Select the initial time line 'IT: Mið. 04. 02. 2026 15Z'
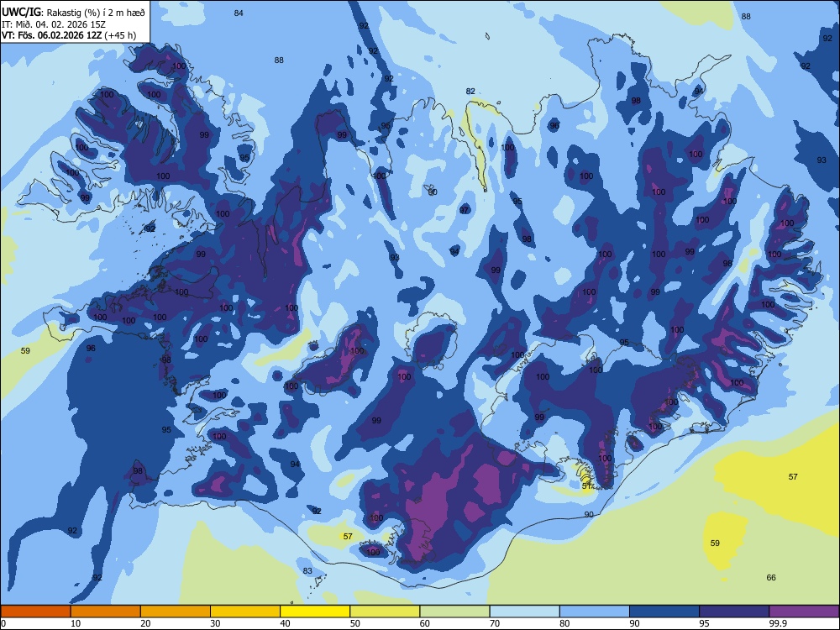 (x=54, y=24)
